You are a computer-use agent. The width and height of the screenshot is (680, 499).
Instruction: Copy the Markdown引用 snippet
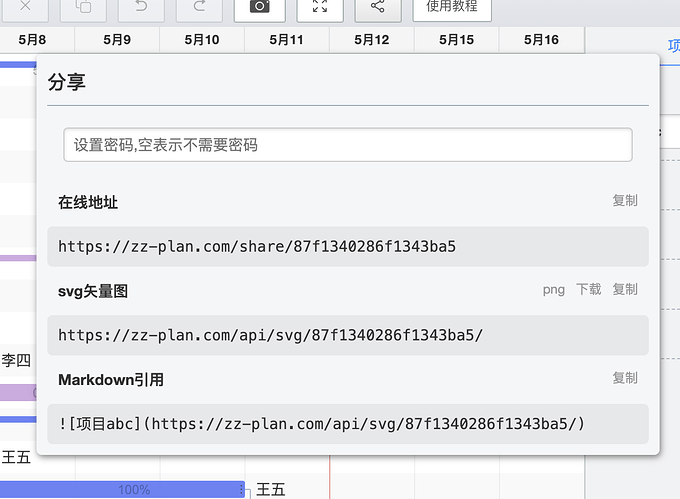[x=624, y=378]
